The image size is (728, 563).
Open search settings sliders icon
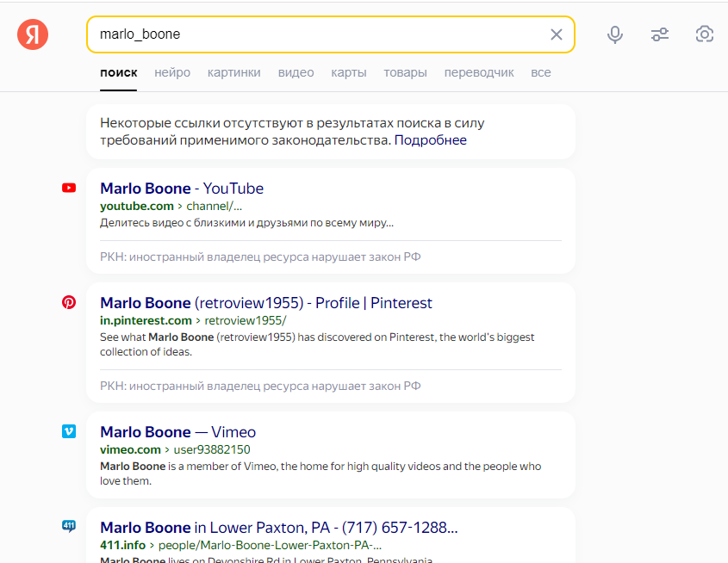[660, 34]
